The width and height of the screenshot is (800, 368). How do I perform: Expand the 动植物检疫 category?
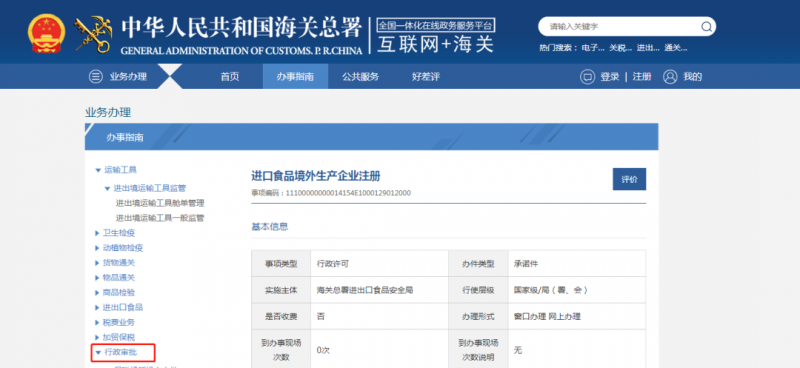click(x=97, y=248)
